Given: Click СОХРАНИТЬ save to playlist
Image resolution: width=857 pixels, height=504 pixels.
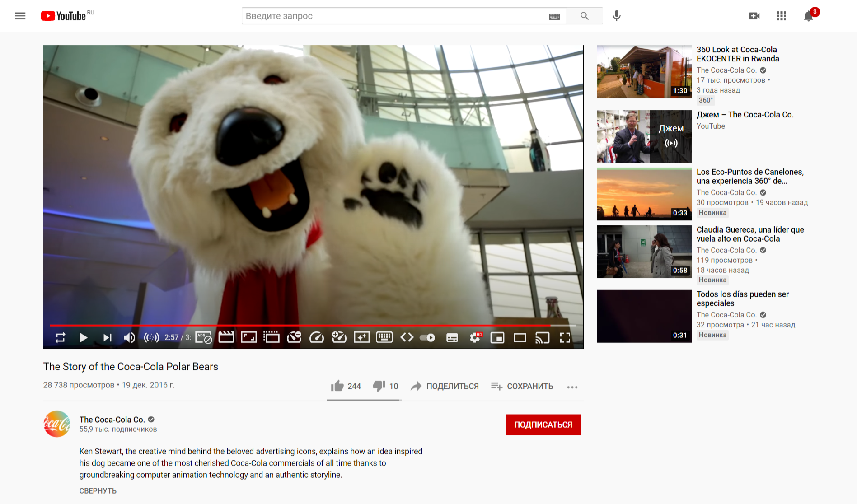Looking at the screenshot, I should pyautogui.click(x=522, y=386).
